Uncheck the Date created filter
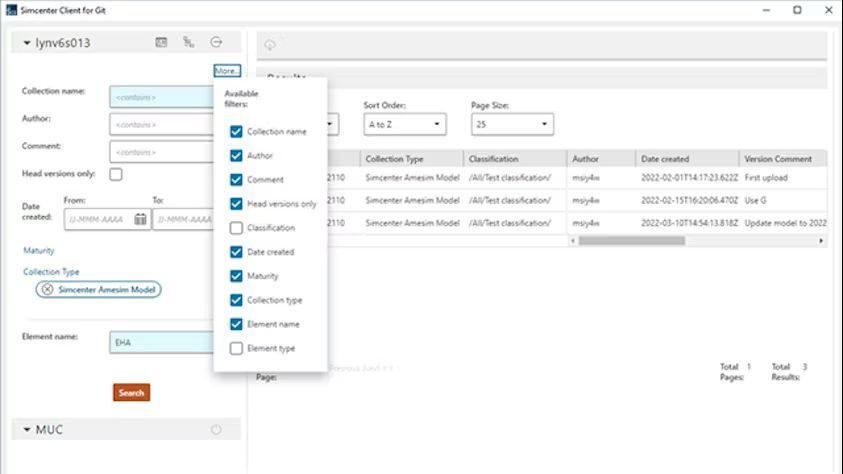This screenshot has height=474, width=843. pos(236,252)
